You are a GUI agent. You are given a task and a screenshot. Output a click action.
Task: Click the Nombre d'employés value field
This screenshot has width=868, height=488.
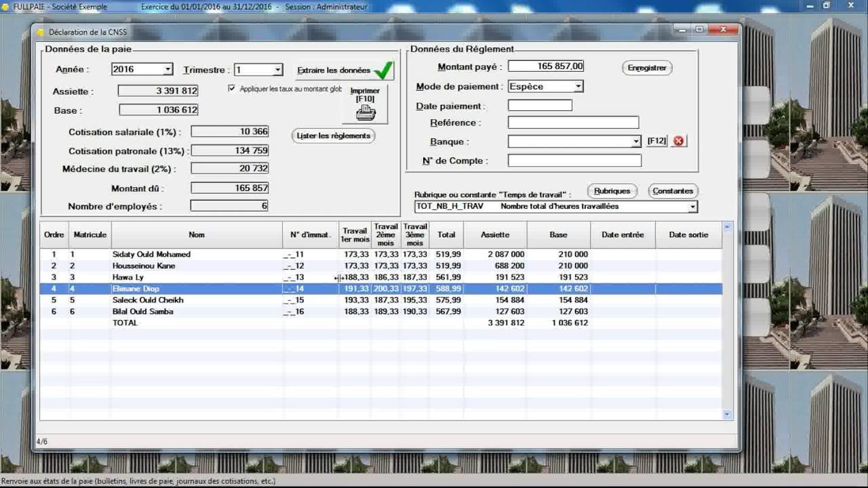(x=230, y=205)
